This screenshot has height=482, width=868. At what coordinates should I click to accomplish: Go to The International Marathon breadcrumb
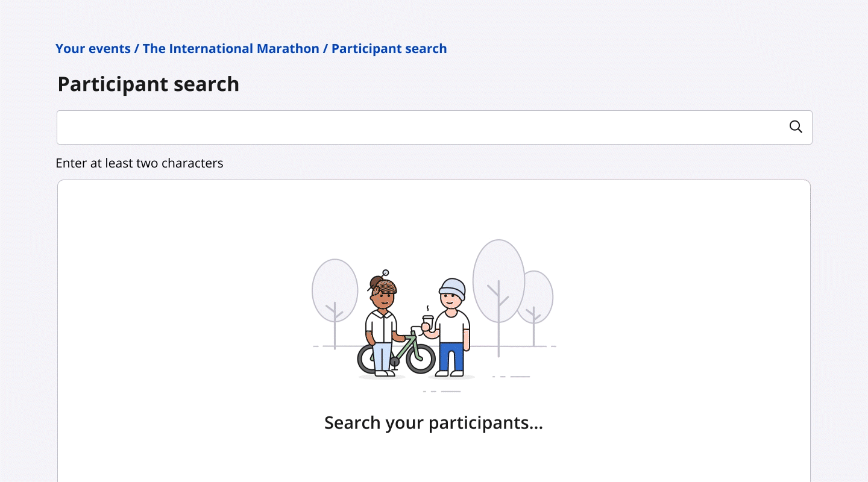[231, 49]
